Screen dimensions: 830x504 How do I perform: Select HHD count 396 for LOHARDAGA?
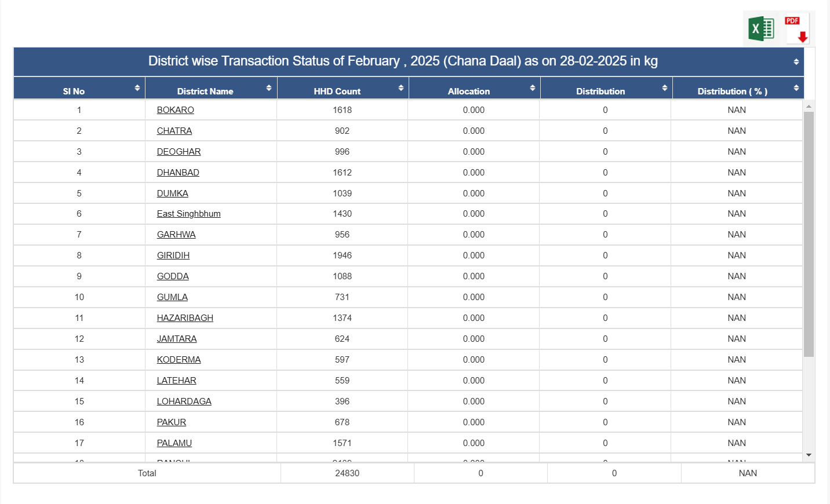pos(342,401)
